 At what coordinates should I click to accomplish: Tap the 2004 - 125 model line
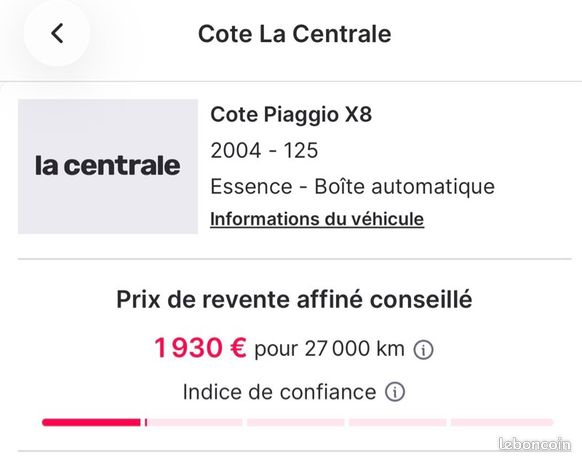pyautogui.click(x=264, y=150)
